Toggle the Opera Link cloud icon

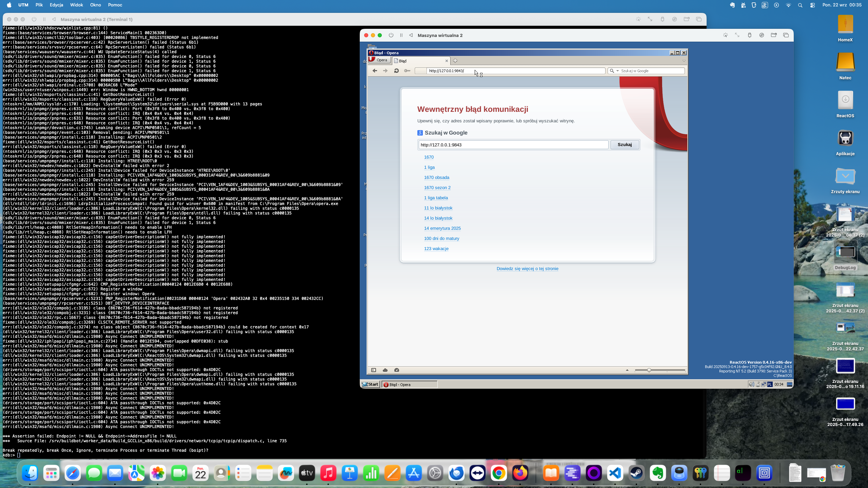tap(385, 370)
